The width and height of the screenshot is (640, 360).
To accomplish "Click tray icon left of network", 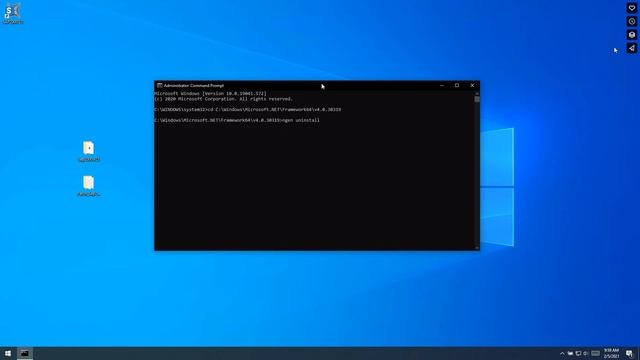I will pyautogui.click(x=570, y=353).
